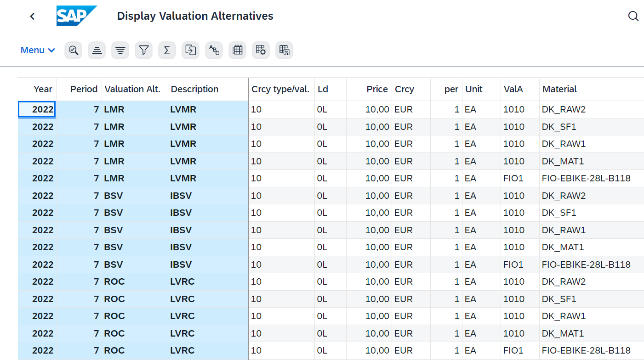This screenshot has width=644, height=360.
Task: Open the grid view icon
Action: click(x=237, y=50)
